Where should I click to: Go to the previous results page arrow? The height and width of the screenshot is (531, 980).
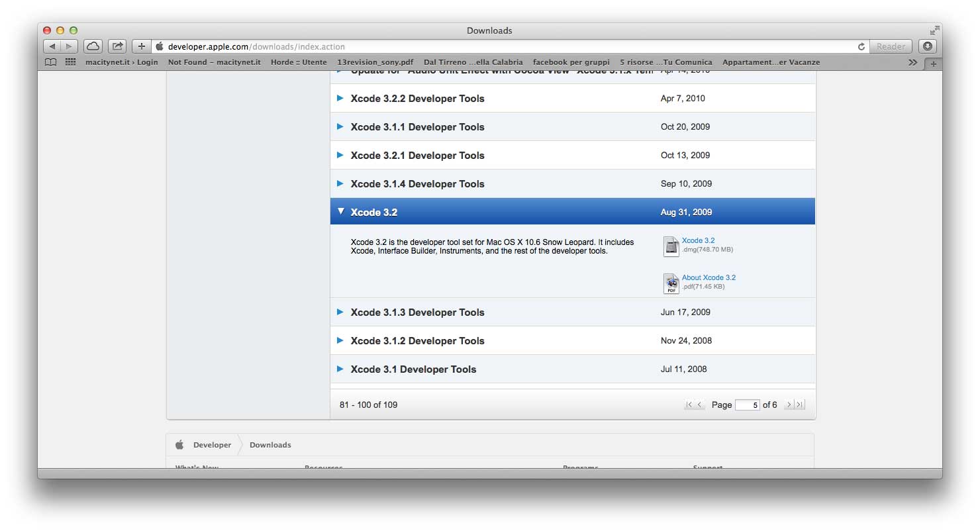[x=700, y=405]
